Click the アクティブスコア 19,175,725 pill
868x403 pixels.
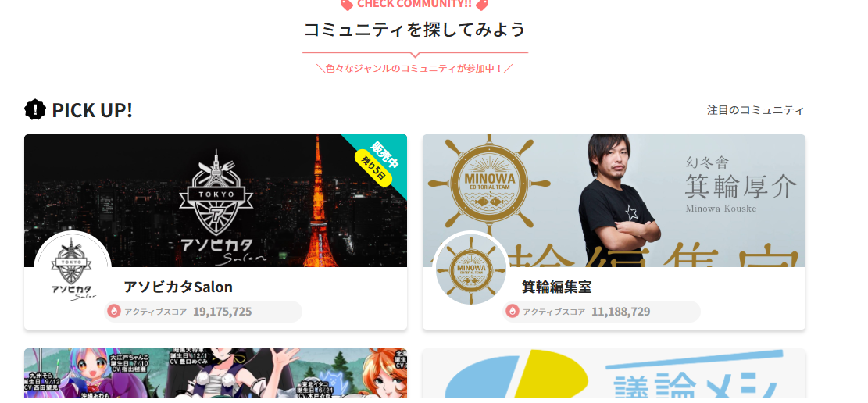click(x=203, y=311)
